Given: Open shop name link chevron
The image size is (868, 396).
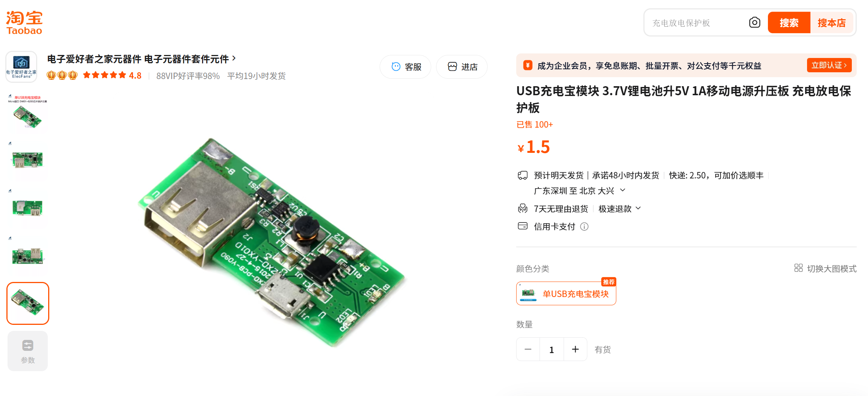Looking at the screenshot, I should [x=234, y=58].
